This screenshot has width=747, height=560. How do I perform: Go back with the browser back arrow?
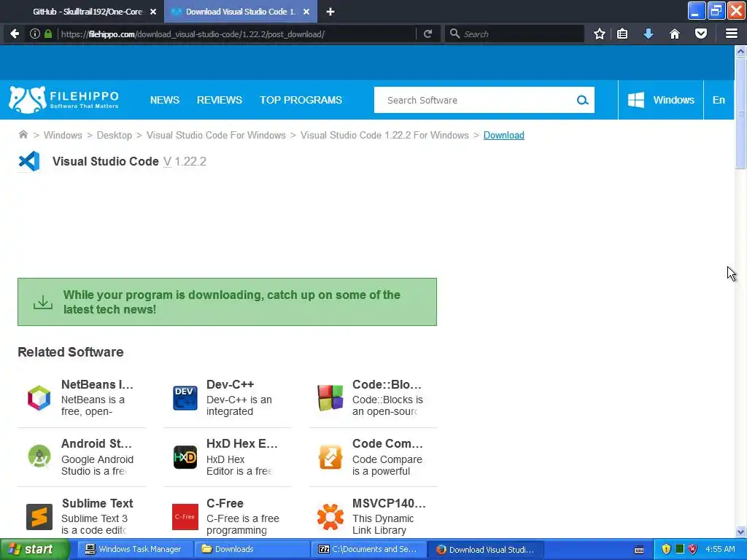(15, 34)
